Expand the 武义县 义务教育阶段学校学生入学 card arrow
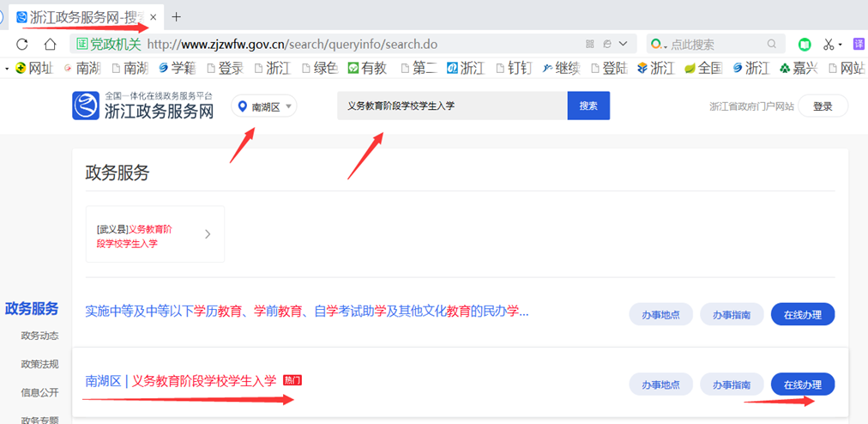868x424 pixels. 208,233
